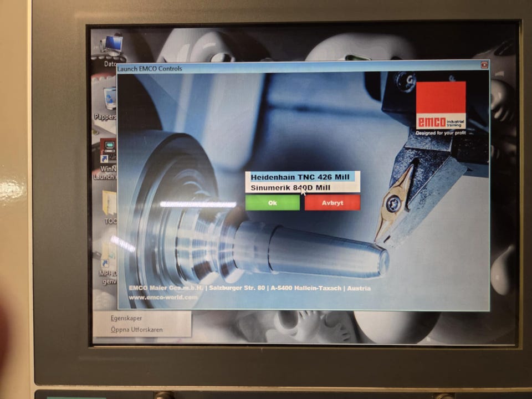The height and width of the screenshot is (399, 532).
Task: Choose Öppna Utforskaren in the context menu
Action: coord(137,329)
